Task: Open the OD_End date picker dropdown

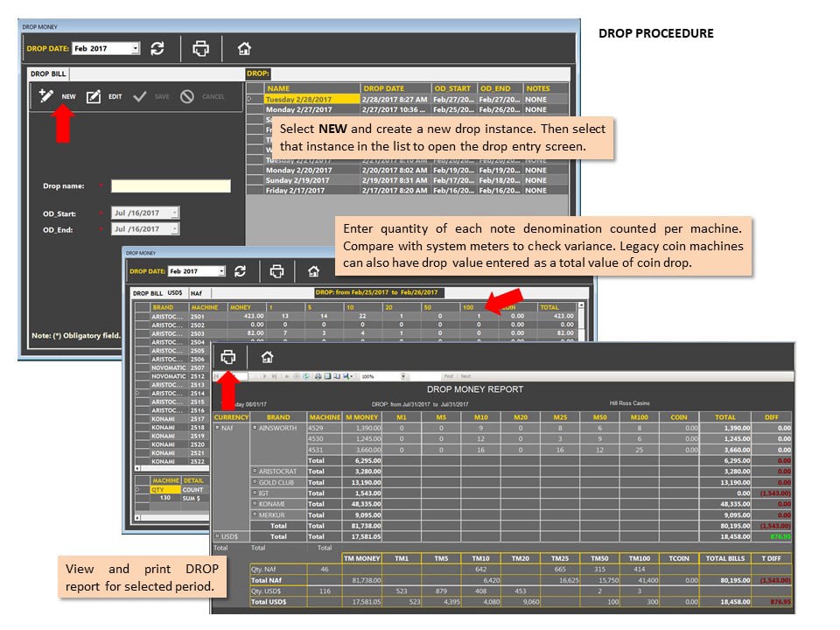Action: pos(175,228)
